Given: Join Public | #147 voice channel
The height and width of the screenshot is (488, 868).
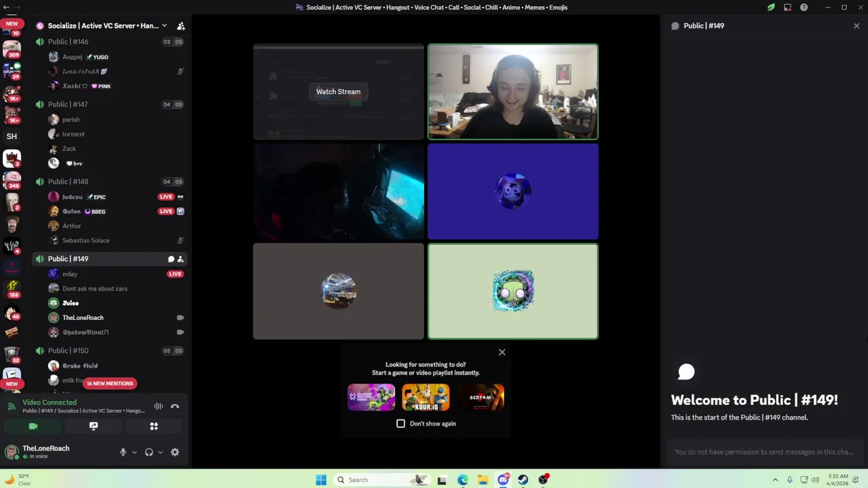Looking at the screenshot, I should pyautogui.click(x=108, y=104).
